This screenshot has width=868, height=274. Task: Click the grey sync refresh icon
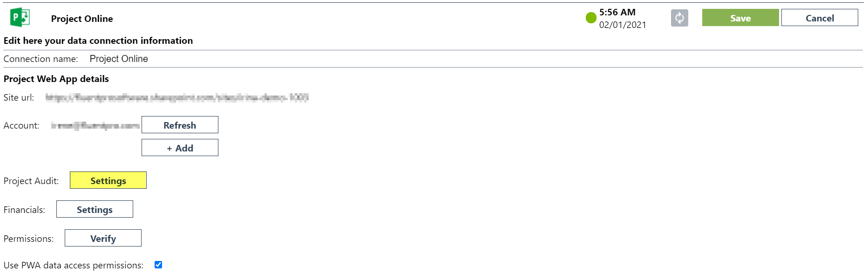tap(679, 18)
